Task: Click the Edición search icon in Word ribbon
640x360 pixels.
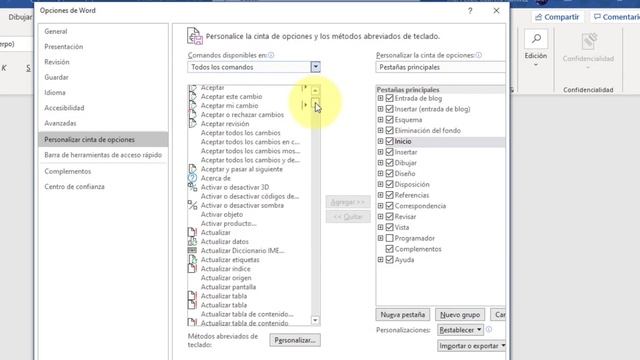Action: tap(536, 39)
